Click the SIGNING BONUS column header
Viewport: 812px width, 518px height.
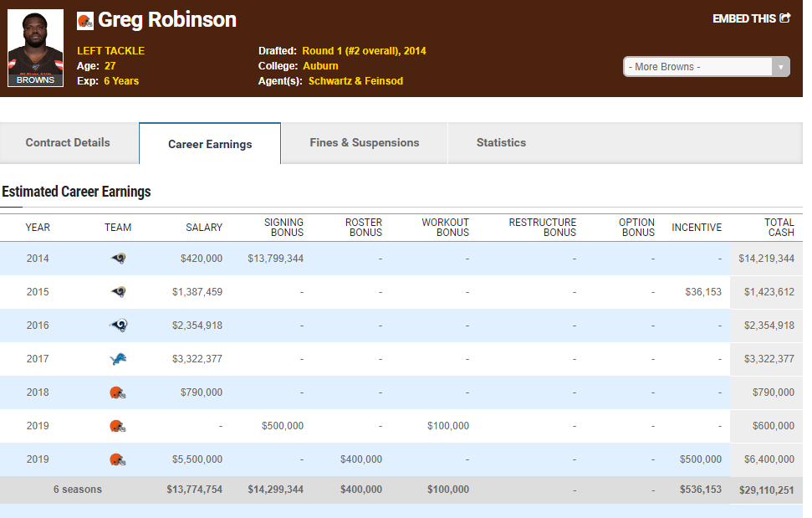[283, 228]
